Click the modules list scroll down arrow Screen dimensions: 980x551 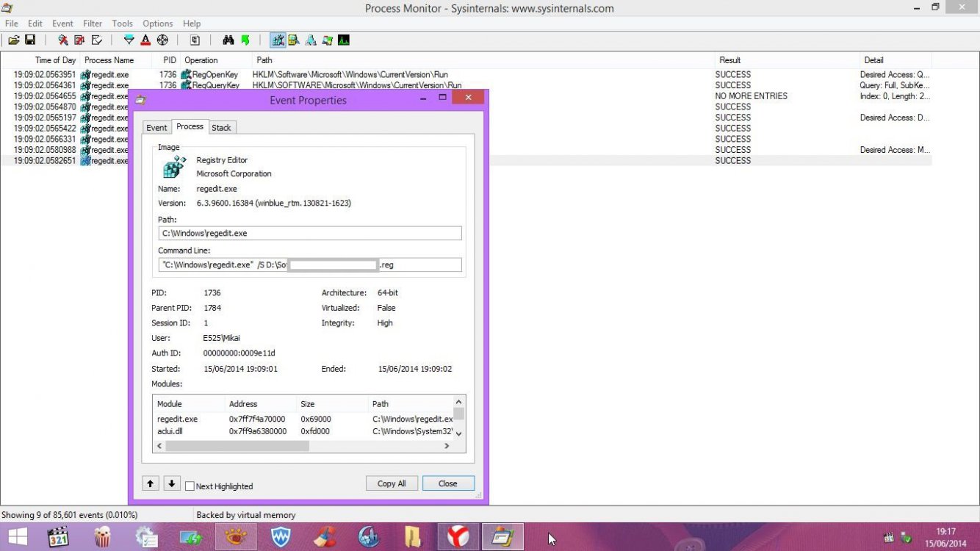coord(459,433)
